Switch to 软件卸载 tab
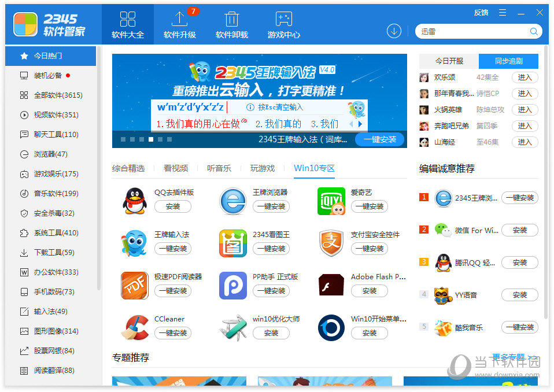Viewport: 554px width, 392px height. [232, 24]
